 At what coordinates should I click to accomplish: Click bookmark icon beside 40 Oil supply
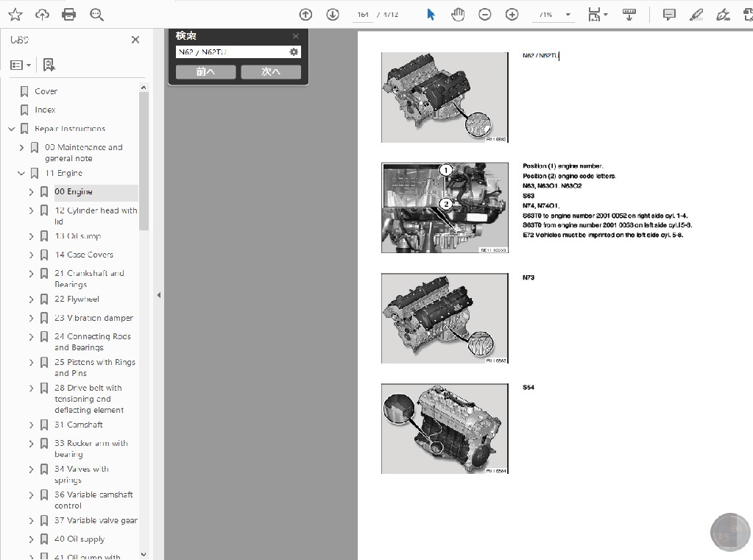pos(44,539)
